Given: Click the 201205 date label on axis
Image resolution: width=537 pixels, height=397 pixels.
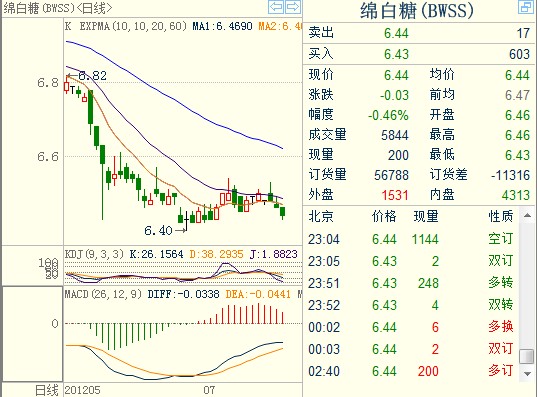Looking at the screenshot, I should [83, 390].
